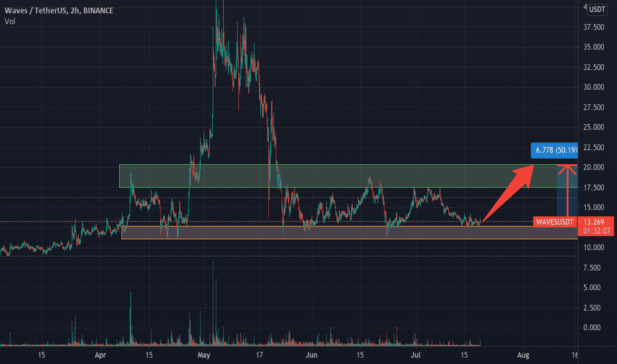
Task: Click the 13.269 current price label
Action: [x=594, y=222]
